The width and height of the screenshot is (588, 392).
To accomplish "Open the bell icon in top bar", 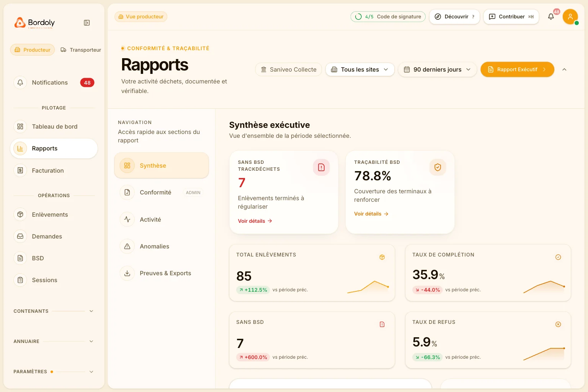I will click(x=551, y=16).
